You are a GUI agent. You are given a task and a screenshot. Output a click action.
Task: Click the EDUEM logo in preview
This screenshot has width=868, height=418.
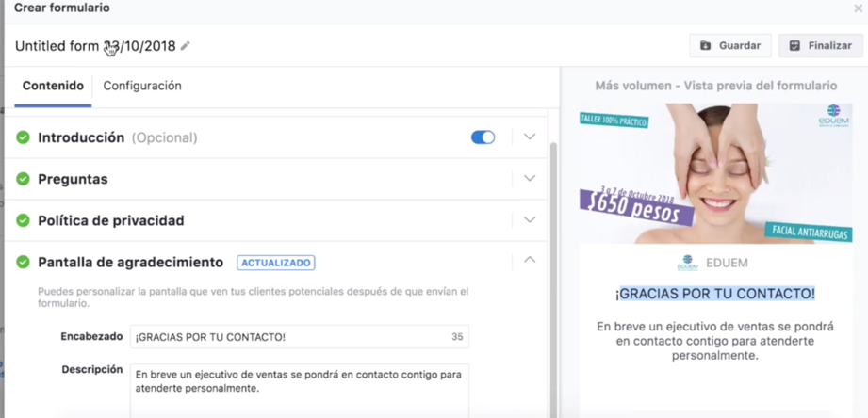click(687, 264)
